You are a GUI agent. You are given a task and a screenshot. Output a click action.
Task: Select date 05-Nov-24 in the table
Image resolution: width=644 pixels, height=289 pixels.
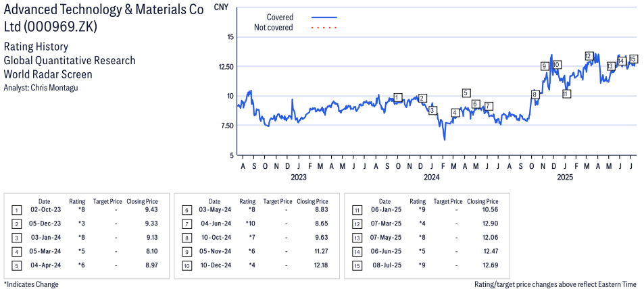click(x=216, y=251)
